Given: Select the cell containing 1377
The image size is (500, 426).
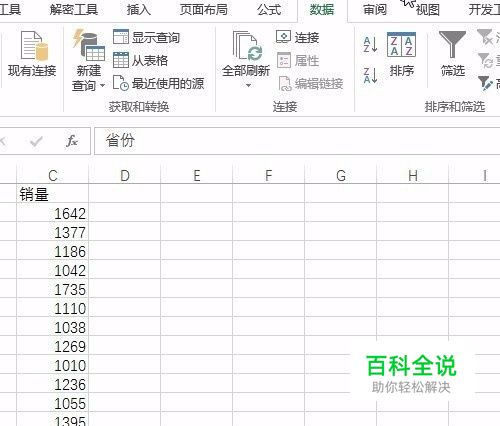Looking at the screenshot, I should tap(53, 232).
